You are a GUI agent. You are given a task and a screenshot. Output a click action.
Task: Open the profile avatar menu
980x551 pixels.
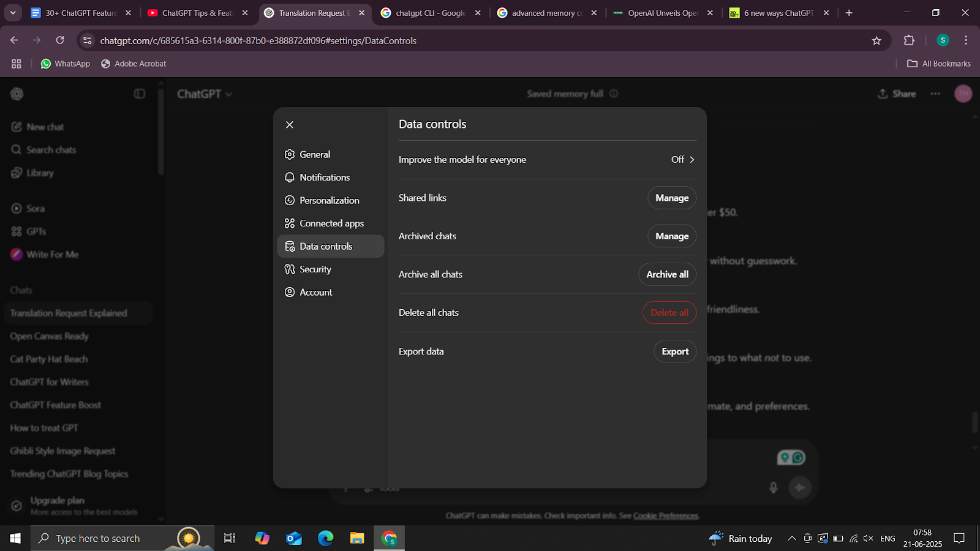(963, 94)
